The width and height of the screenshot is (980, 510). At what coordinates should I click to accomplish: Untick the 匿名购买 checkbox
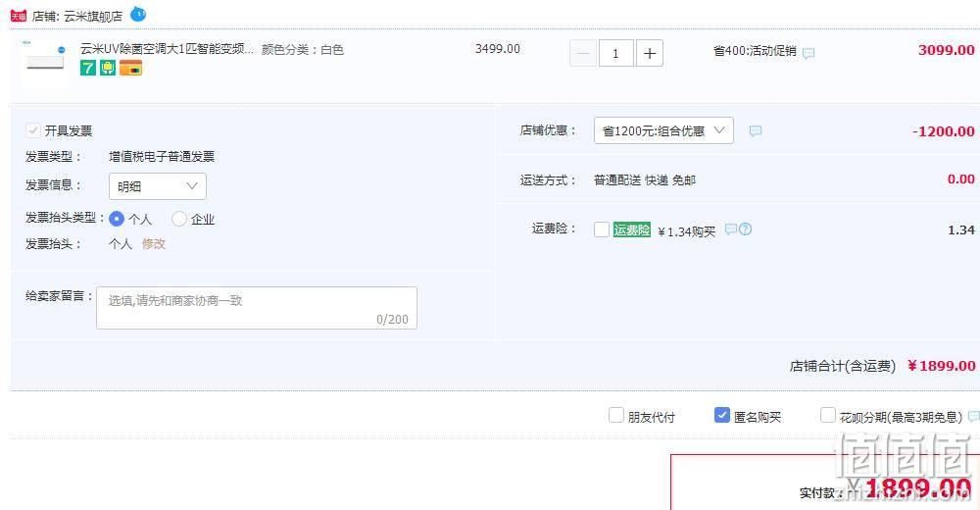[x=722, y=416]
